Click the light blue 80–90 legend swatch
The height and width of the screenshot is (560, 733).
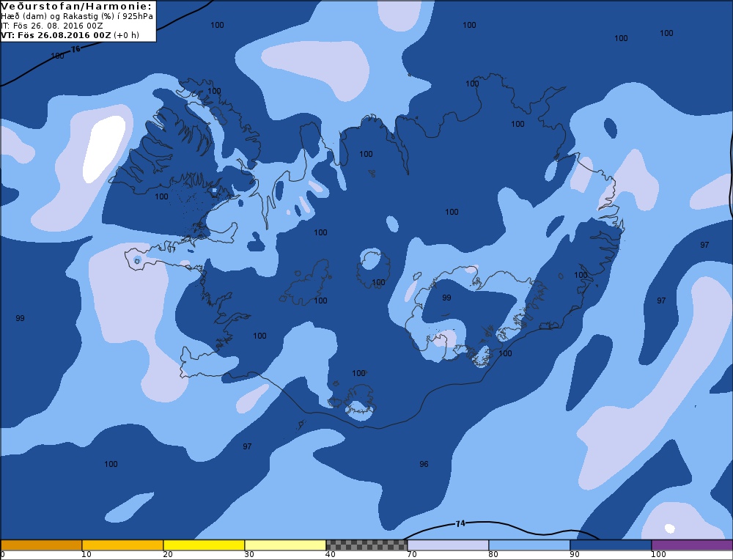529,545
